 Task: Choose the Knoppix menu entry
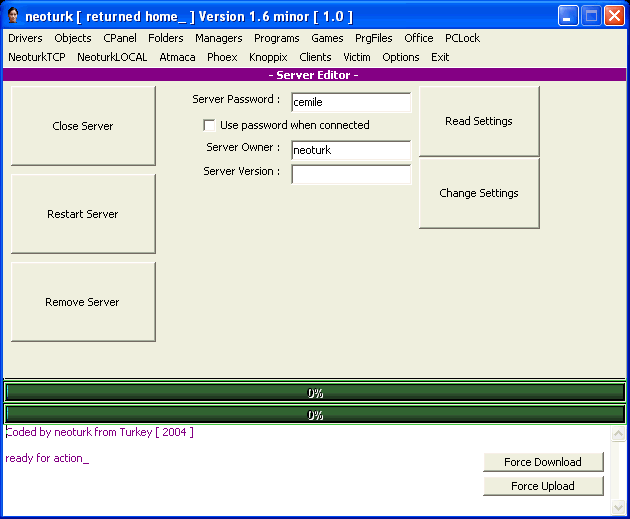[x=268, y=57]
